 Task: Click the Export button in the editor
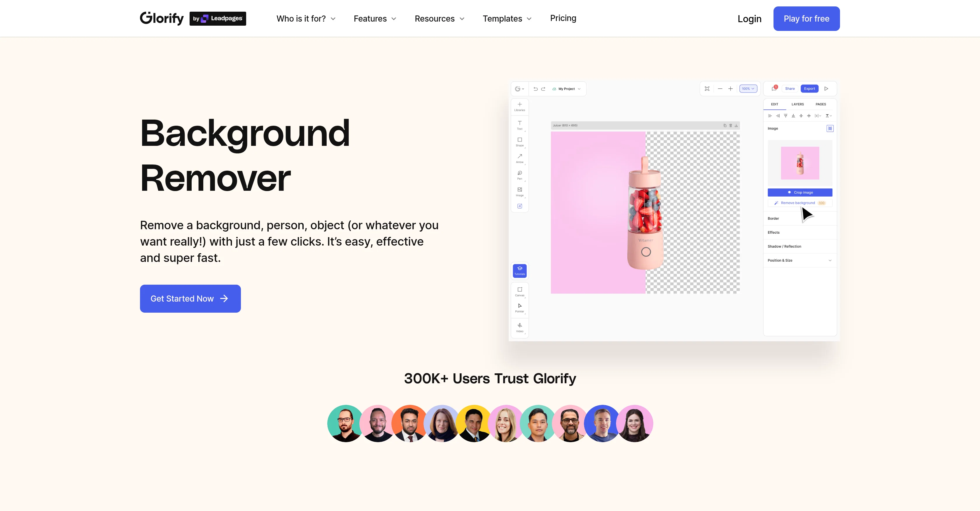coord(809,89)
